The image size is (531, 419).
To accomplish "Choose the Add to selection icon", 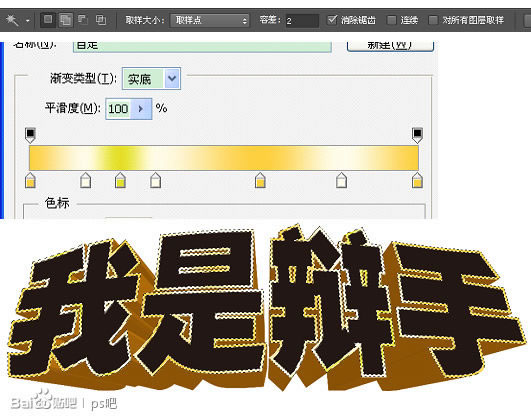I will pyautogui.click(x=66, y=20).
